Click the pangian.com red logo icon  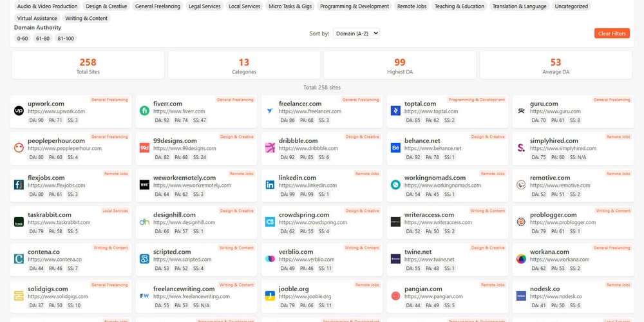(x=395, y=296)
